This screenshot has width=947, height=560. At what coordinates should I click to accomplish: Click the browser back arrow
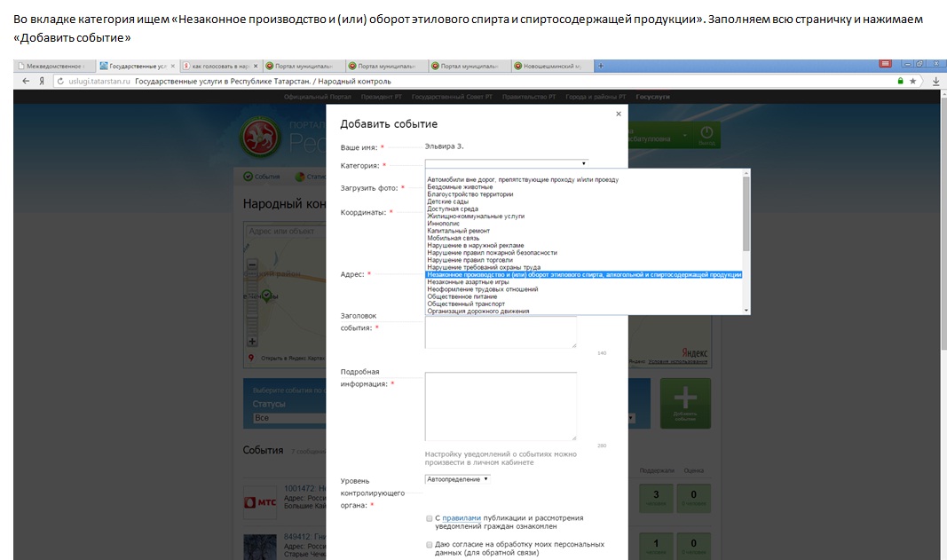(24, 81)
